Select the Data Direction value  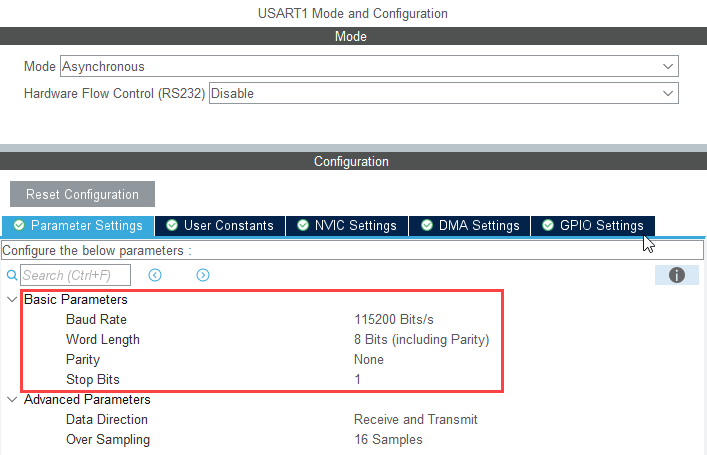click(415, 419)
